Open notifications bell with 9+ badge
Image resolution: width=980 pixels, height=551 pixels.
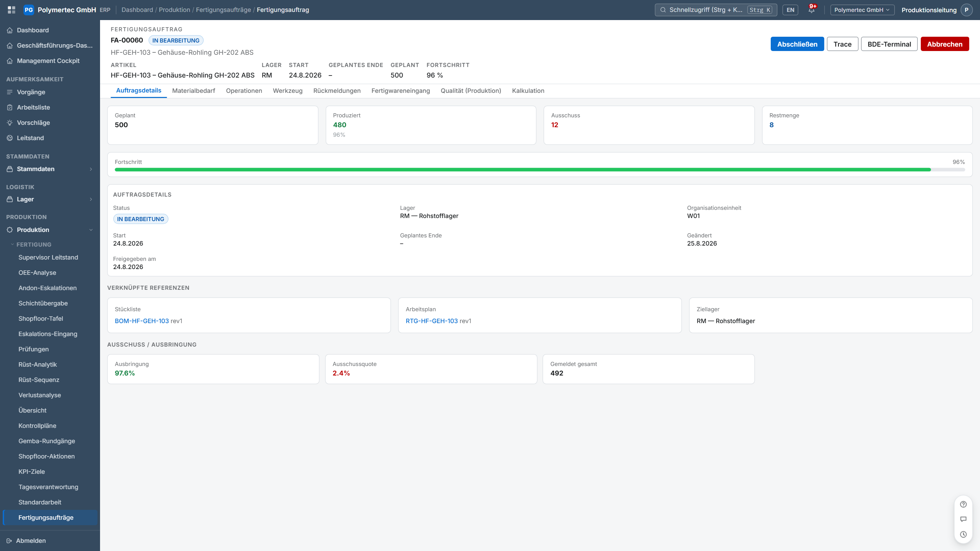coord(812,10)
